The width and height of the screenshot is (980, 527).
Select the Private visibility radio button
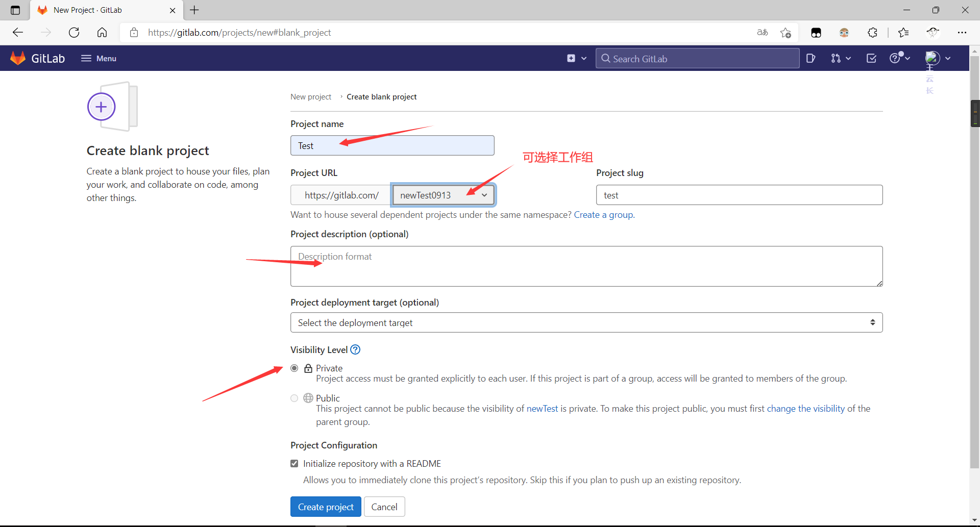pos(295,368)
